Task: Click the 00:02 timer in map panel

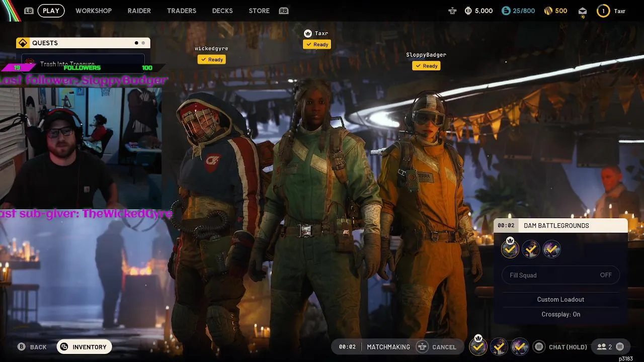Action: pyautogui.click(x=506, y=226)
